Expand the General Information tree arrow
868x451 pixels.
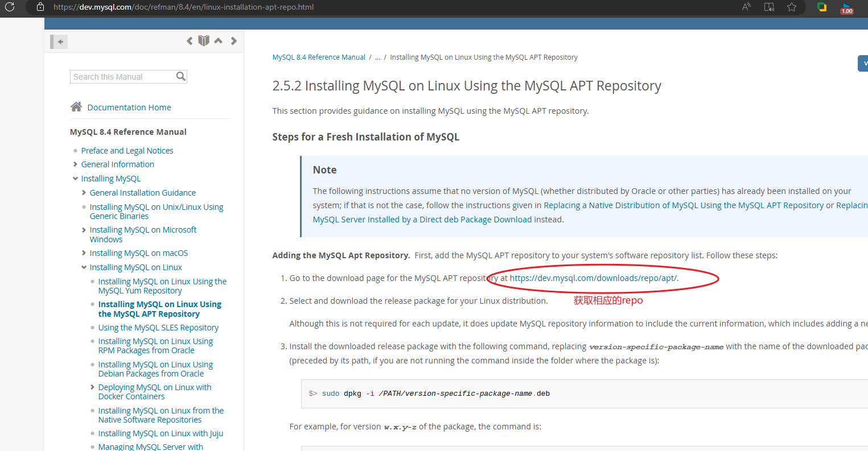click(75, 164)
